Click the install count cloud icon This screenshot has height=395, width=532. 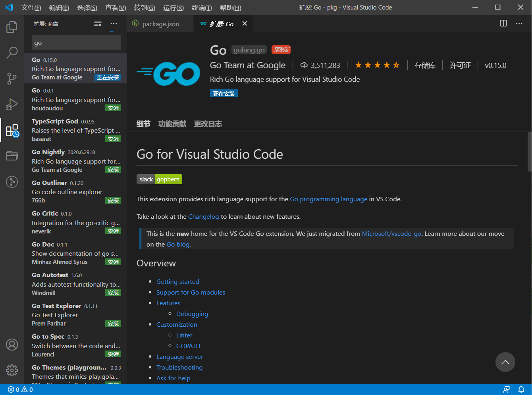click(x=304, y=66)
